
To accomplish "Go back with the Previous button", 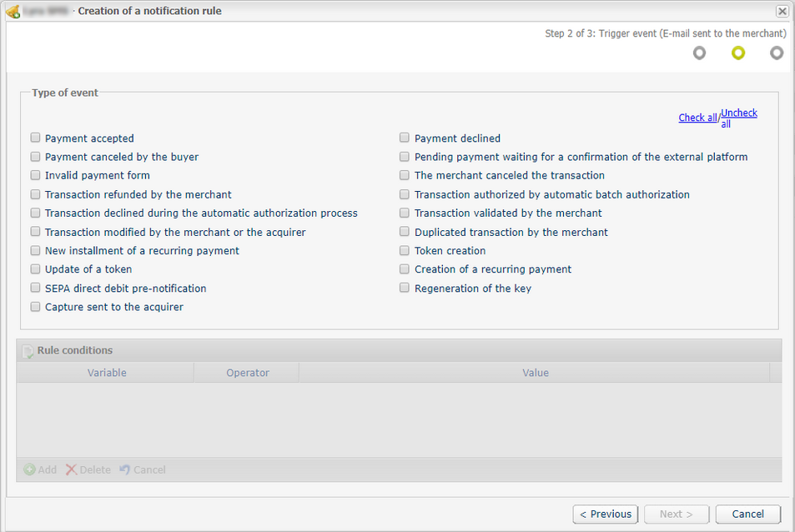I will click(606, 514).
